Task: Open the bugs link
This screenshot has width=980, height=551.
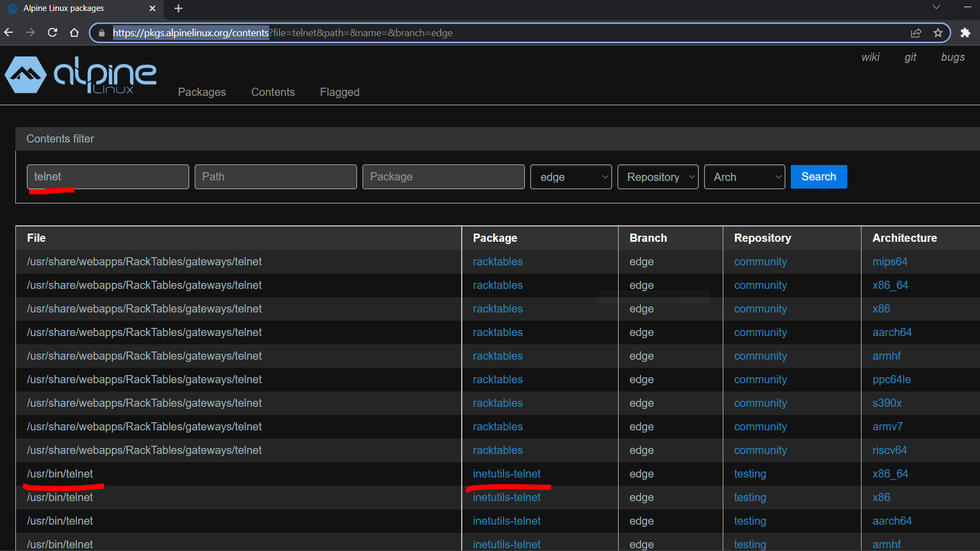Action: [x=953, y=57]
